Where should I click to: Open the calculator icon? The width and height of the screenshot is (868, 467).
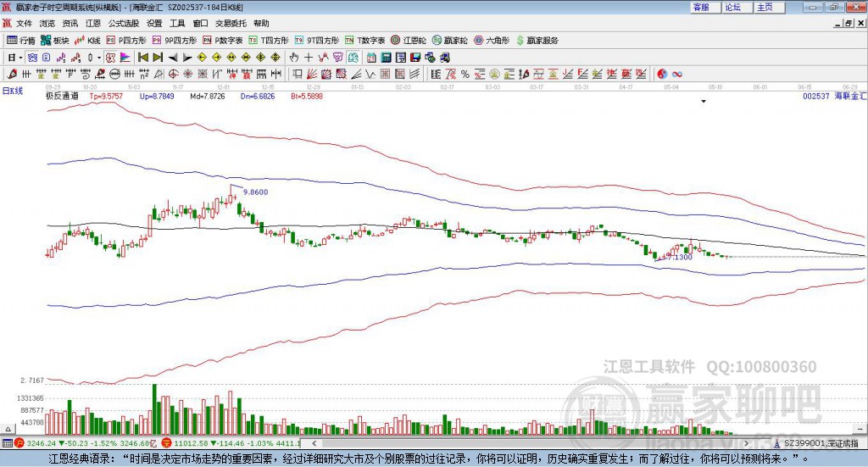coord(386,58)
